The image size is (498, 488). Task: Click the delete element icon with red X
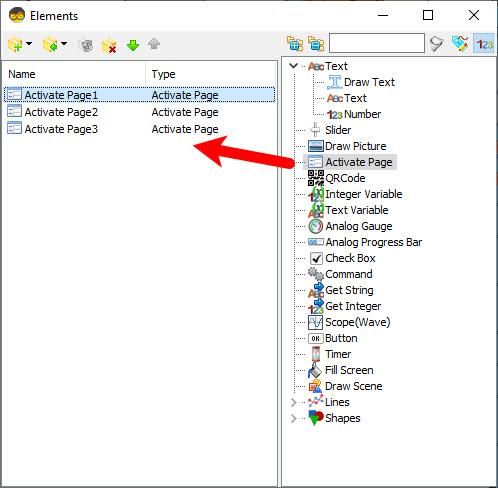pyautogui.click(x=109, y=46)
